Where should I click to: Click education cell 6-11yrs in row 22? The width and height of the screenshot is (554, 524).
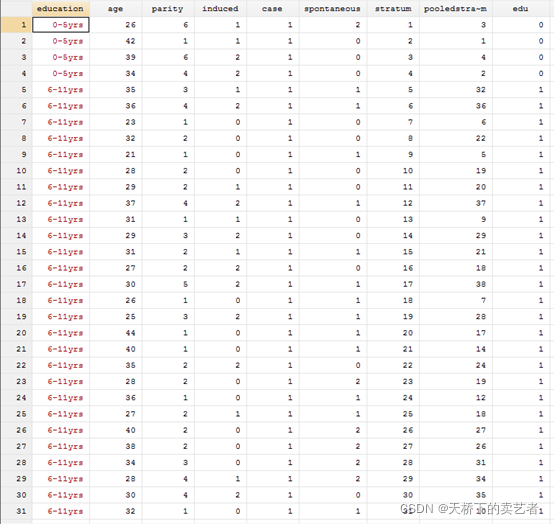pos(61,365)
